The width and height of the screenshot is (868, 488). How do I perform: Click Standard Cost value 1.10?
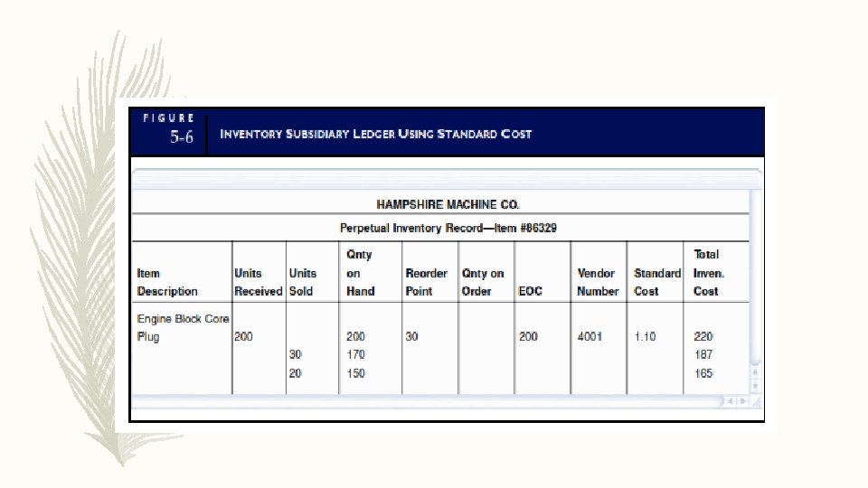pos(645,336)
